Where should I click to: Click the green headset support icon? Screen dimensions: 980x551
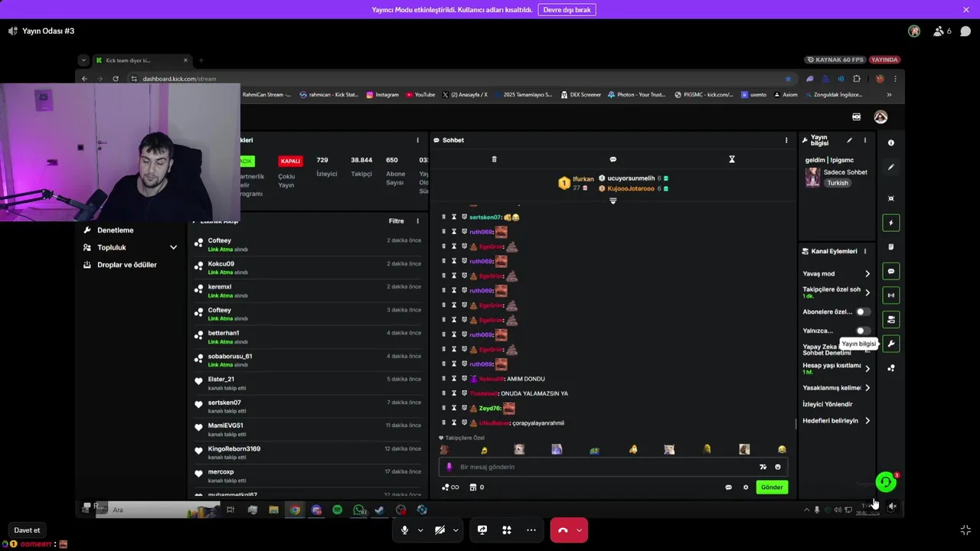[886, 481]
